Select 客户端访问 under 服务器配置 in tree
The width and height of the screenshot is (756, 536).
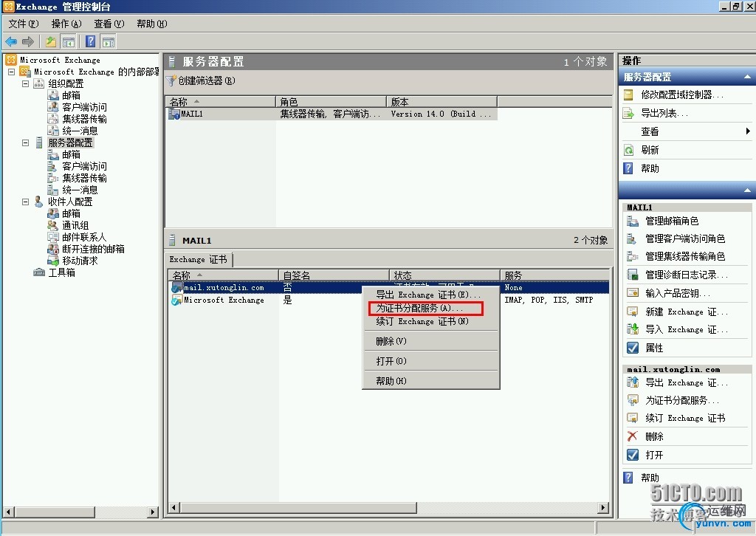[x=84, y=166]
